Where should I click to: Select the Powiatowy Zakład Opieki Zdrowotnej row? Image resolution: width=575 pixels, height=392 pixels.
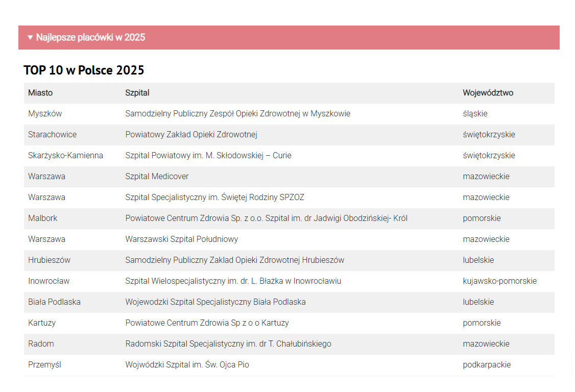(x=191, y=135)
